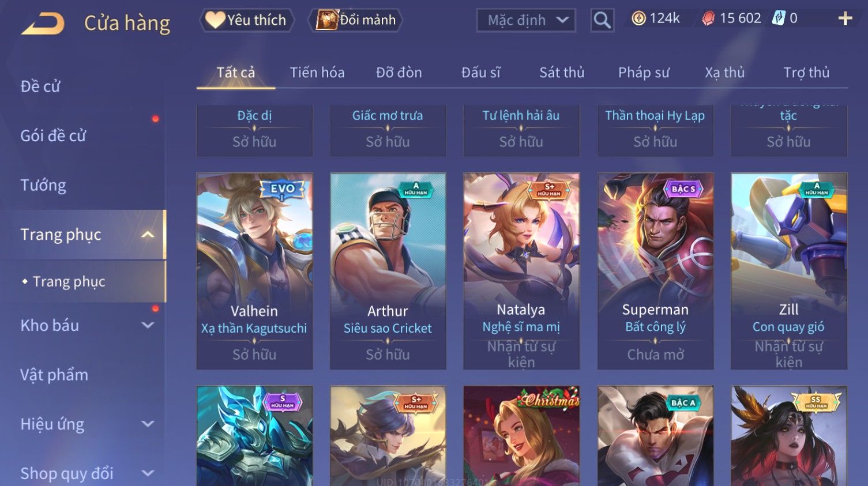The width and height of the screenshot is (868, 486).
Task: Go to Tướng in the sidebar
Action: tap(43, 185)
